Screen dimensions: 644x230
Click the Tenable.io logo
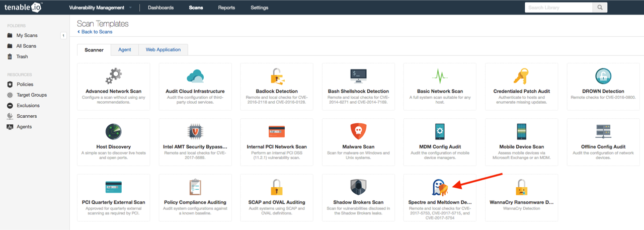[24, 7]
